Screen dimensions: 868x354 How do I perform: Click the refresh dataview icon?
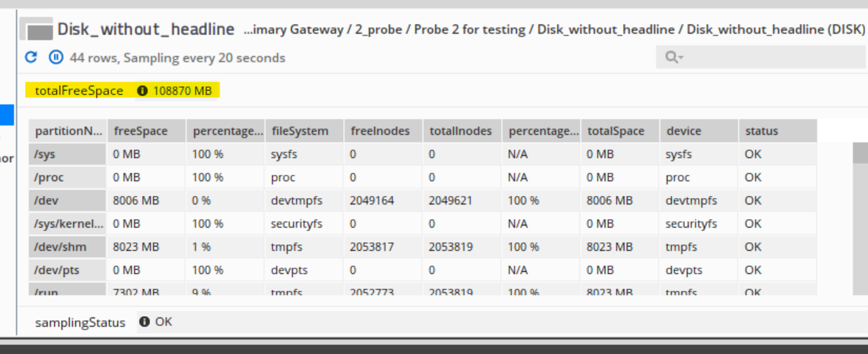[30, 57]
